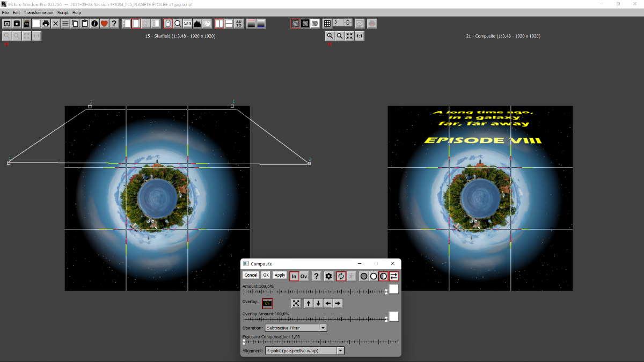The height and width of the screenshot is (362, 644).
Task: Click the Apply button in Composite
Action: pos(280,275)
